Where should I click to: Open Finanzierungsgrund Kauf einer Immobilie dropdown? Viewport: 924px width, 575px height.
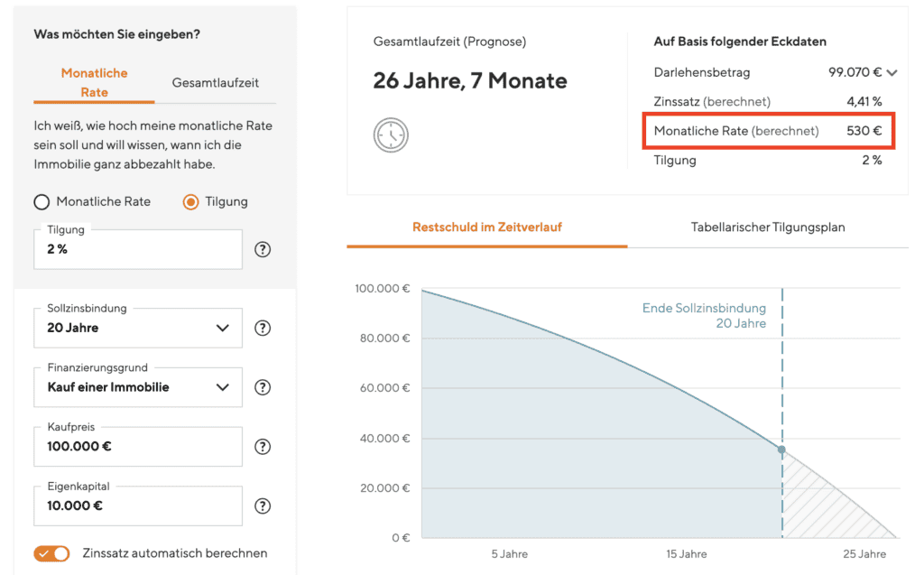click(x=138, y=387)
